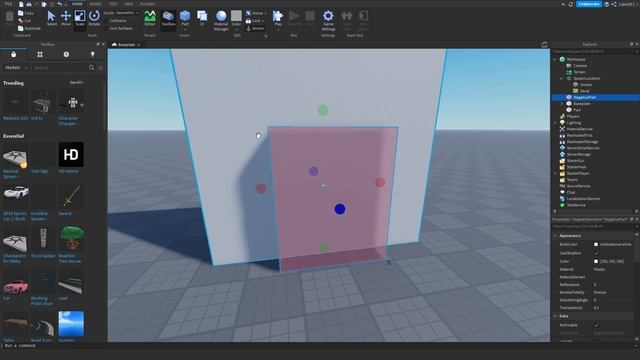Click the Play test button

click(278, 18)
